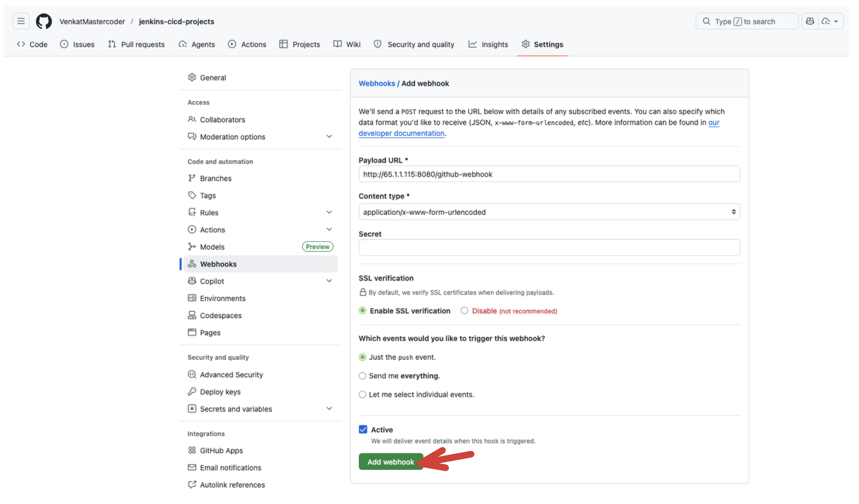Expand Moderation options section

click(x=329, y=137)
